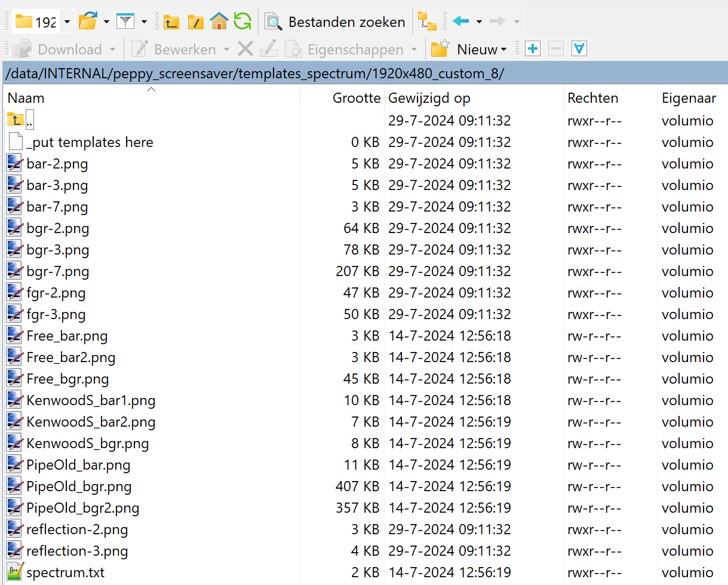The height and width of the screenshot is (585, 728).
Task: Click the blank file icon of '_put templates here'
Action: coord(16,142)
